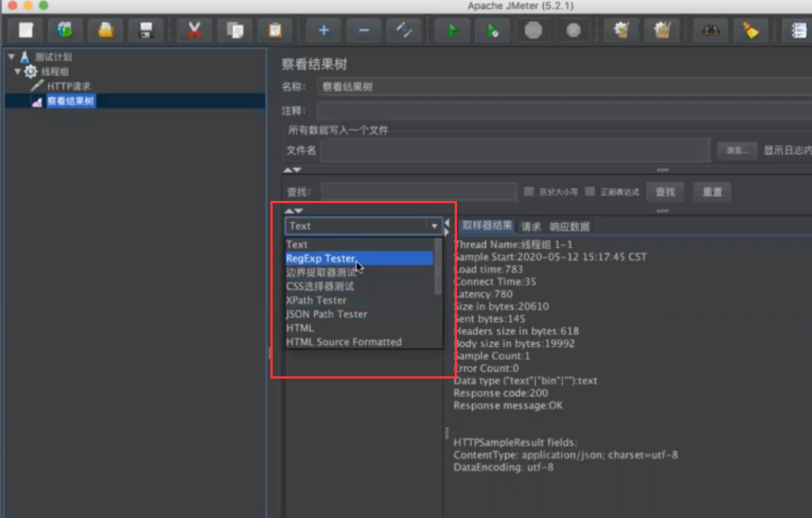Click the 重置 reset button

tap(712, 192)
